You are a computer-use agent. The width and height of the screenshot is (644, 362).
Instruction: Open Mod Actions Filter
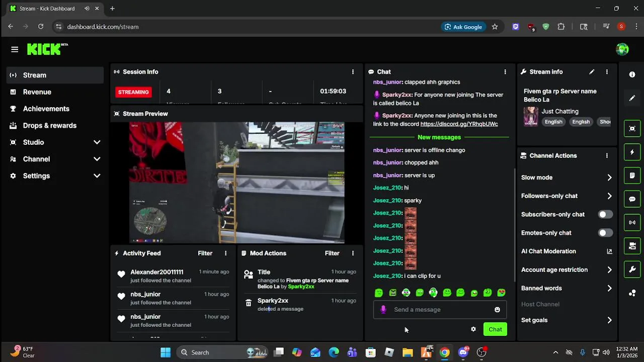pyautogui.click(x=332, y=253)
